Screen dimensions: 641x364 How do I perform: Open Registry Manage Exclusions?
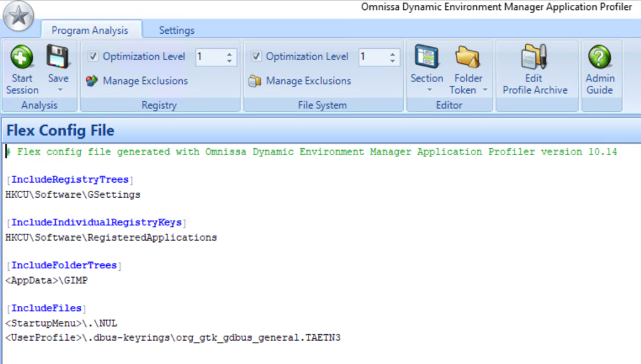[x=145, y=81]
